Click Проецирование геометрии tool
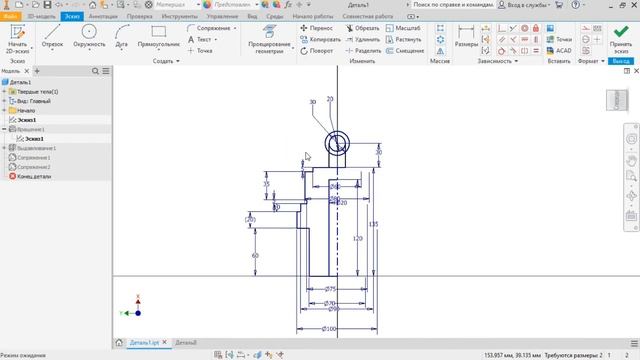Image resolution: width=640 pixels, height=360 pixels. (x=269, y=40)
